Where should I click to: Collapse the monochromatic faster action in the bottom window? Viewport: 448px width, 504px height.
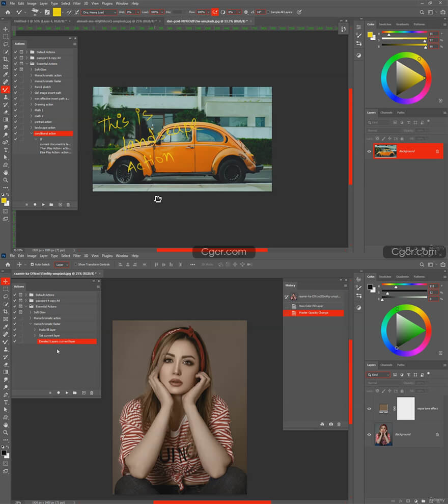point(31,324)
